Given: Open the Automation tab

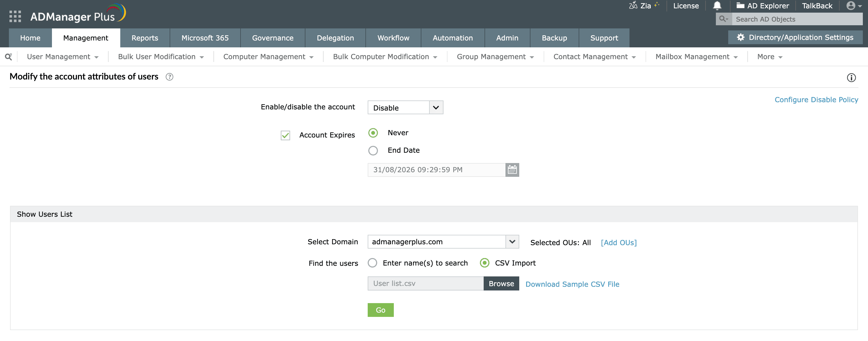Looking at the screenshot, I should [x=453, y=38].
